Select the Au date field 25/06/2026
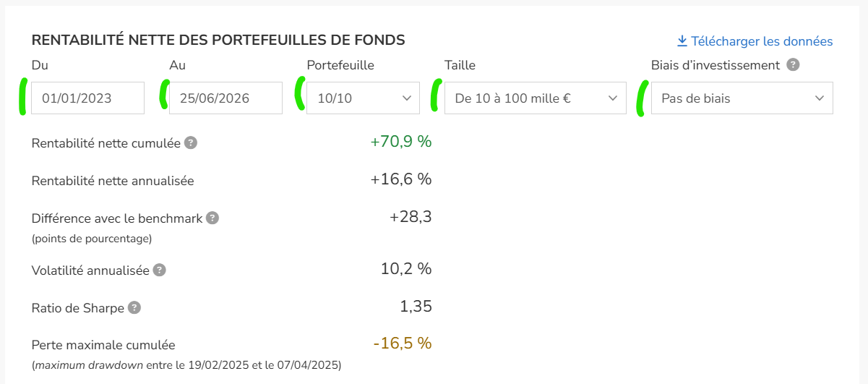 [x=225, y=98]
